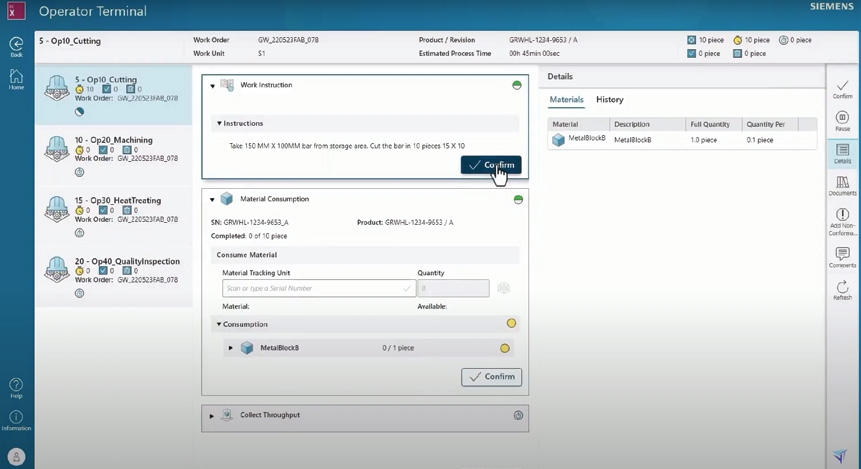Click the Op30_HeatTreating status icon
The image size is (861, 469).
80,233
